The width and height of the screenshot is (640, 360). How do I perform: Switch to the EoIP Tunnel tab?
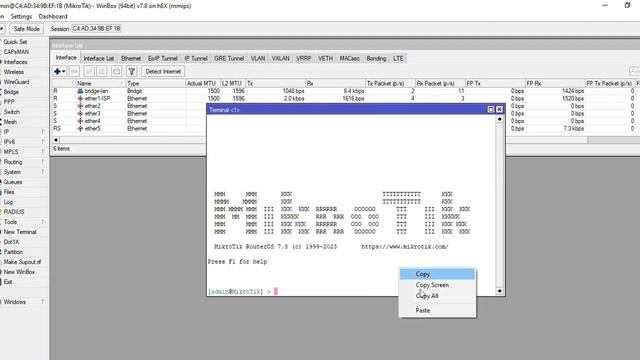pyautogui.click(x=162, y=58)
